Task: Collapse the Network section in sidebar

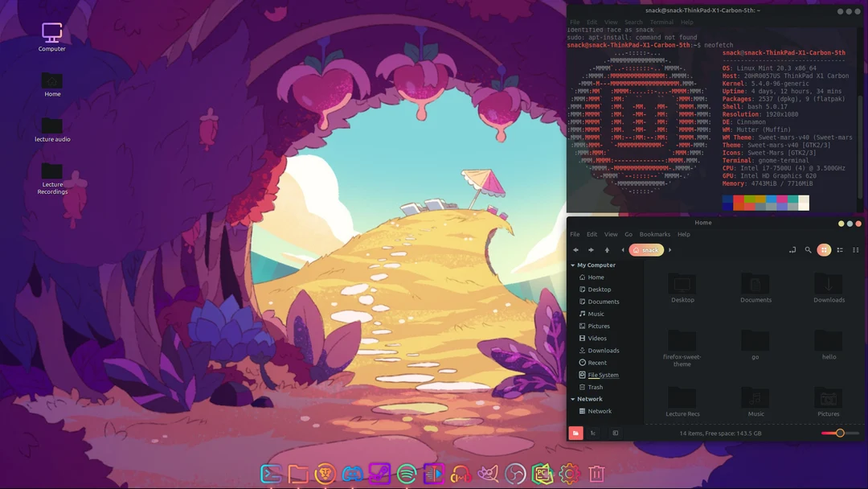Action: 573,399
